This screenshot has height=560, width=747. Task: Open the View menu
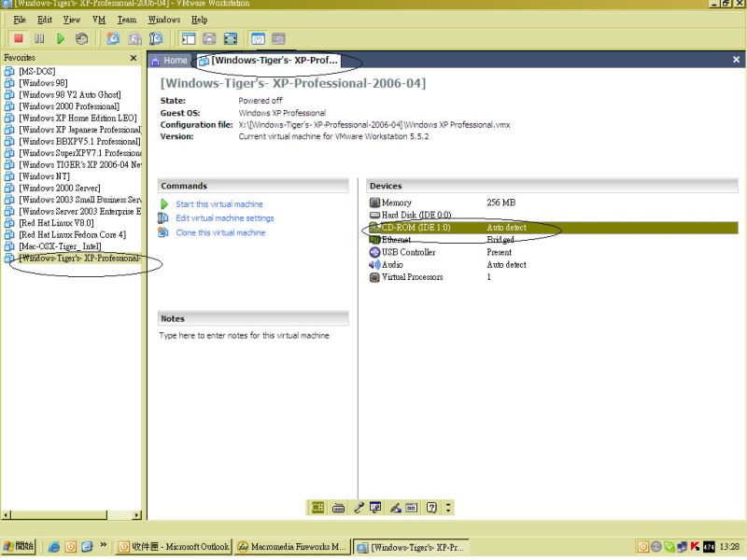pyautogui.click(x=72, y=20)
